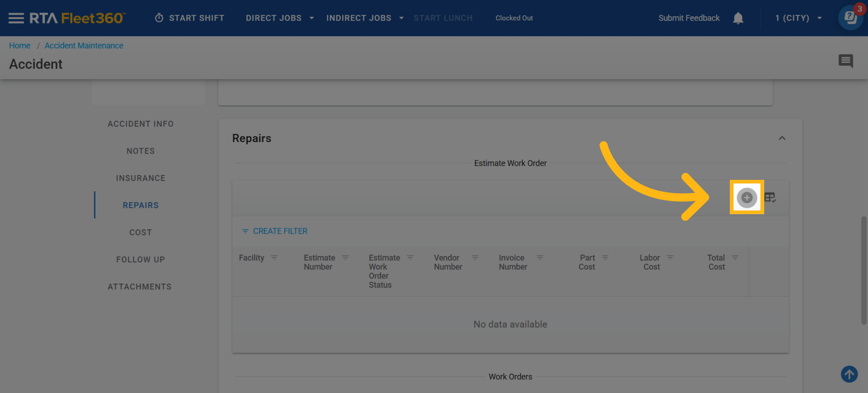The width and height of the screenshot is (868, 393).
Task: Open the comments chat icon
Action: (846, 61)
